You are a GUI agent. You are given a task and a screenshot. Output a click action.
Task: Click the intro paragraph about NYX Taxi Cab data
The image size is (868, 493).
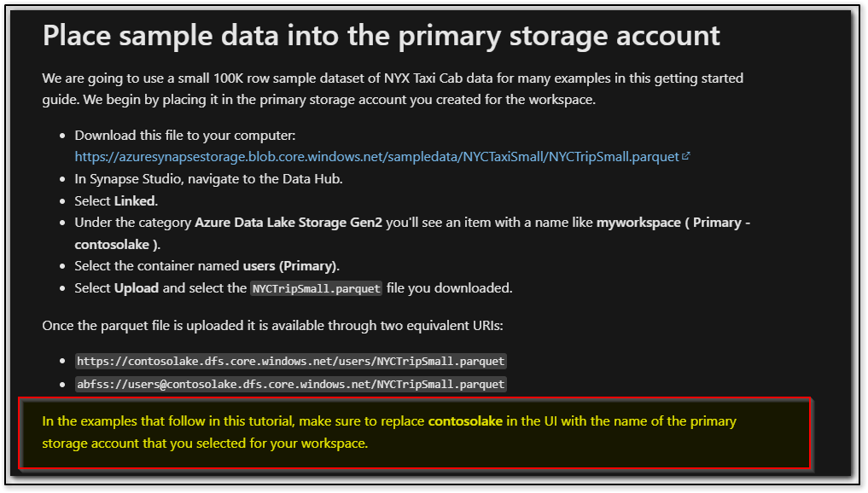393,89
